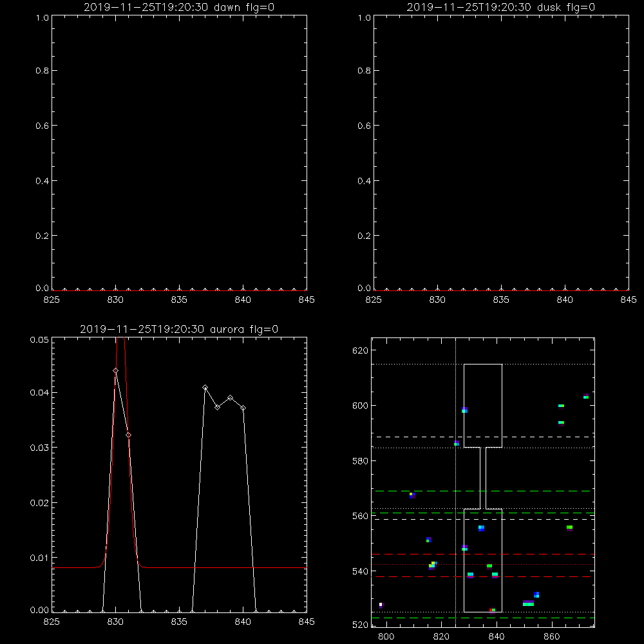Screen dimensions: 644x644
Task: Select the aurora y-axis label 0.05
Action: pos(39,339)
